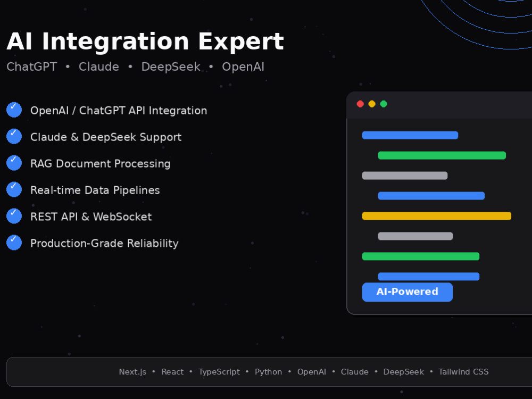
Task: Select OpenAI in the subtitle line
Action: tap(243, 67)
